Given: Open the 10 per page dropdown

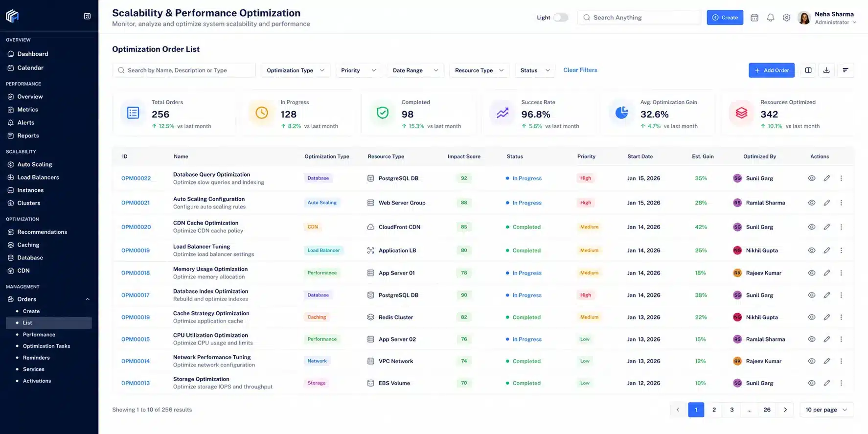Looking at the screenshot, I should [826, 410].
